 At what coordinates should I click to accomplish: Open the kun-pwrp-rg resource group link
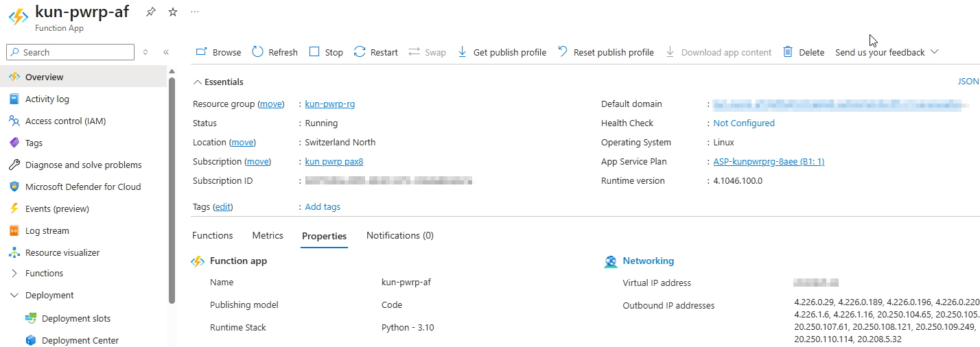pyautogui.click(x=330, y=104)
